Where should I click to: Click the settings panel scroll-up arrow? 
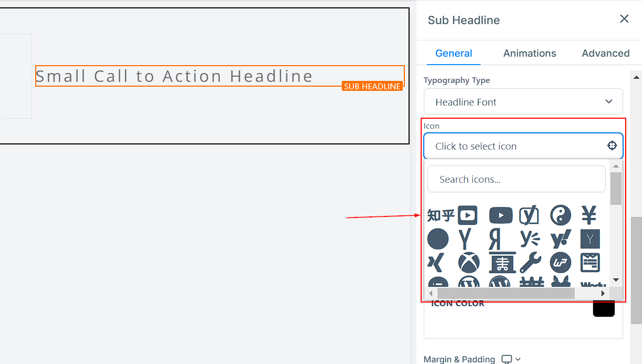[x=636, y=77]
